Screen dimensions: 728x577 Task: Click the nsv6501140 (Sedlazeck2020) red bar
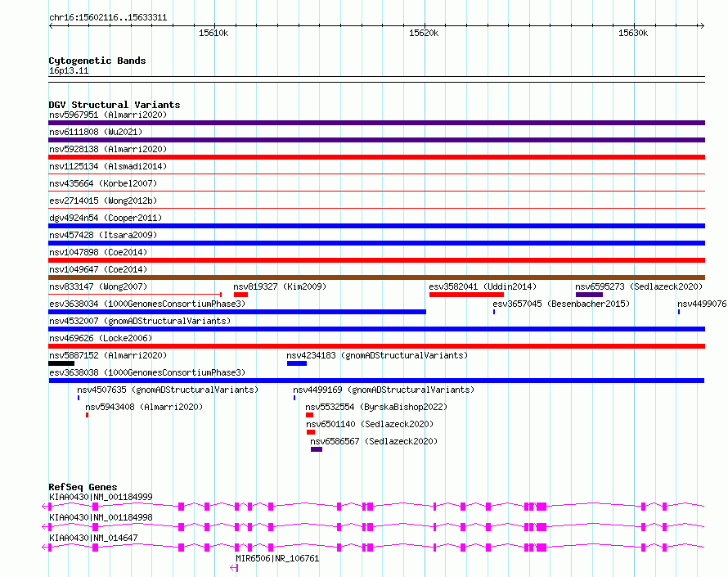coord(311,432)
